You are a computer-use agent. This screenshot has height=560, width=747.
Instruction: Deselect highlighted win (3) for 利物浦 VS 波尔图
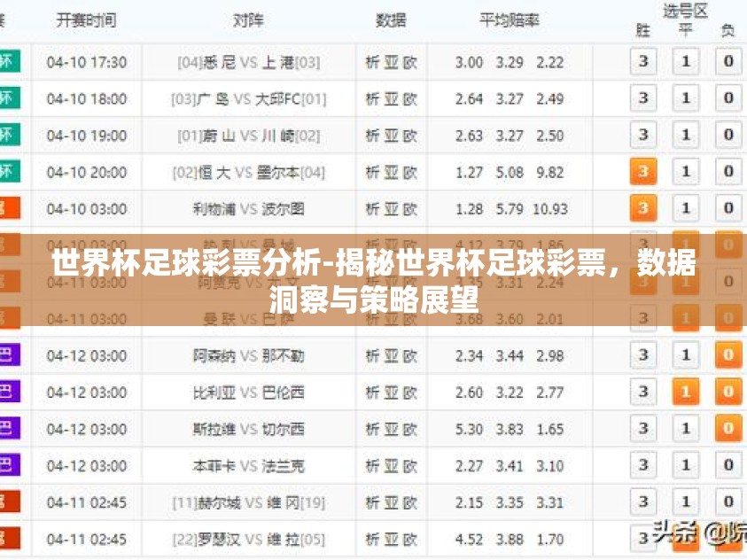click(x=643, y=208)
